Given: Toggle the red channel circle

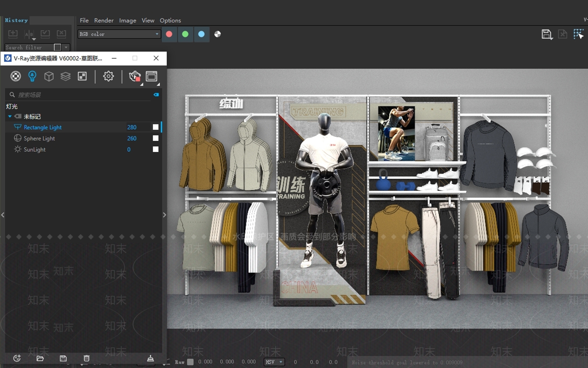Looking at the screenshot, I should click(x=169, y=34).
